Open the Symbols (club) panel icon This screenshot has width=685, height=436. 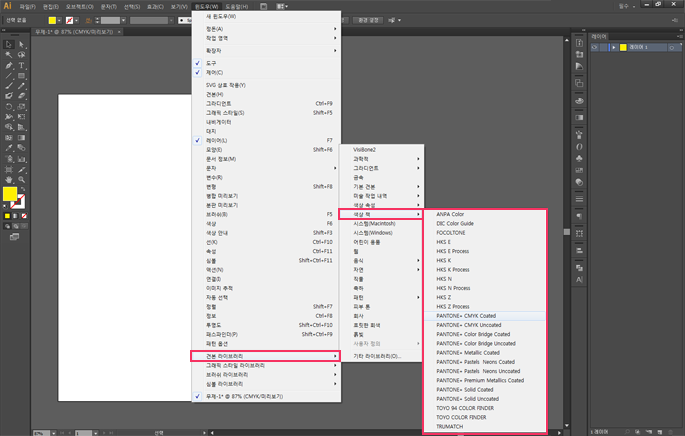(x=579, y=159)
